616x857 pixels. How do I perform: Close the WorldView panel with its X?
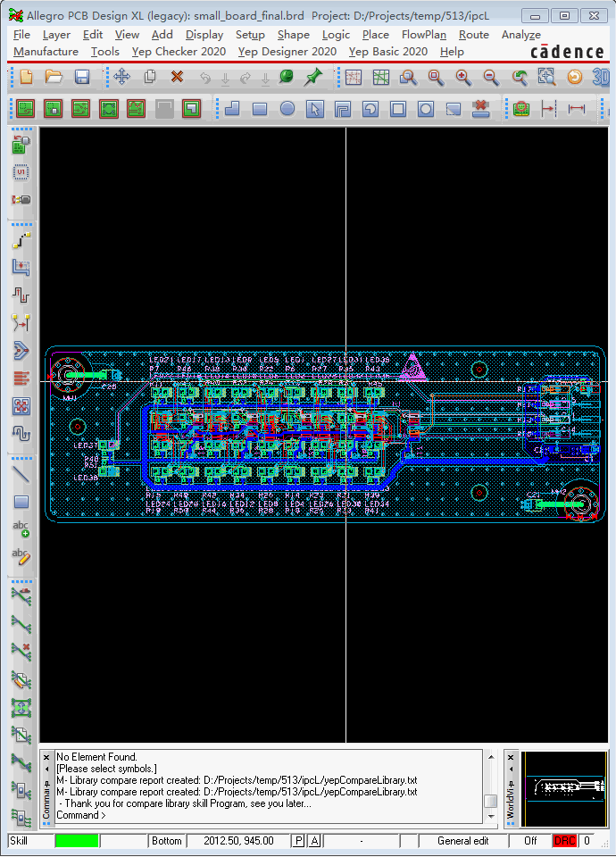(511, 758)
